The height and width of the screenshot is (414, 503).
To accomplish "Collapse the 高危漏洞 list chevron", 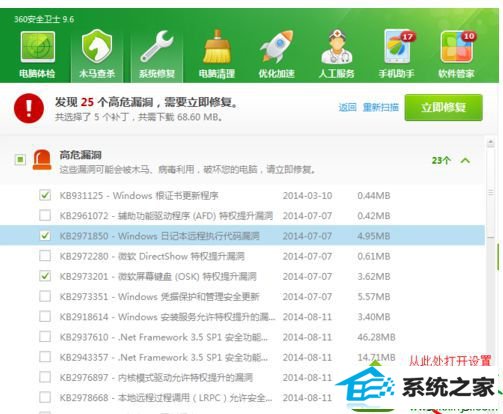I will click(x=465, y=161).
